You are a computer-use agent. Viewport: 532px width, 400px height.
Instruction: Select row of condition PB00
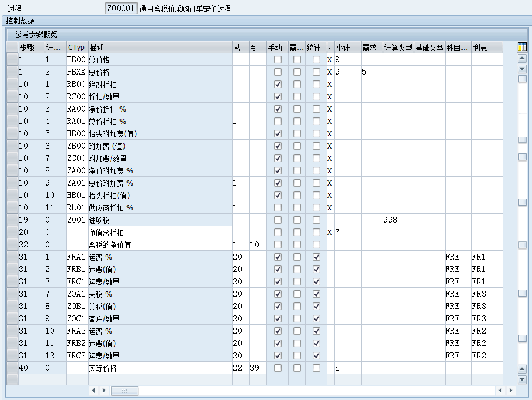point(12,60)
